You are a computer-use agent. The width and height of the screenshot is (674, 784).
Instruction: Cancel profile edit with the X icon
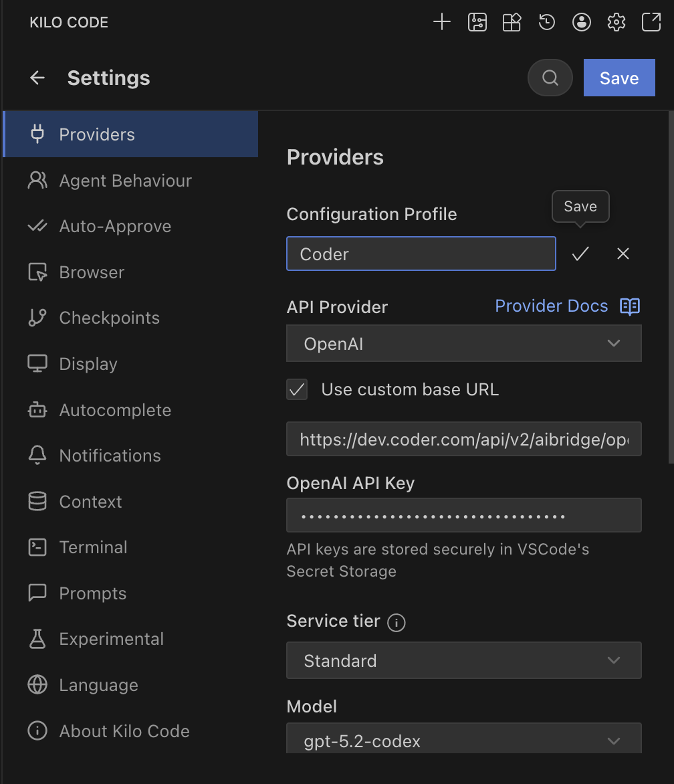[x=623, y=254]
